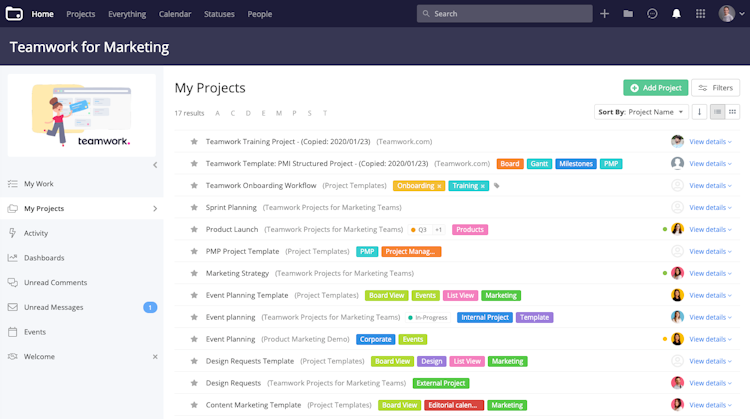750x419 pixels.
Task: Open the apps grid launcher icon
Action: point(700,14)
